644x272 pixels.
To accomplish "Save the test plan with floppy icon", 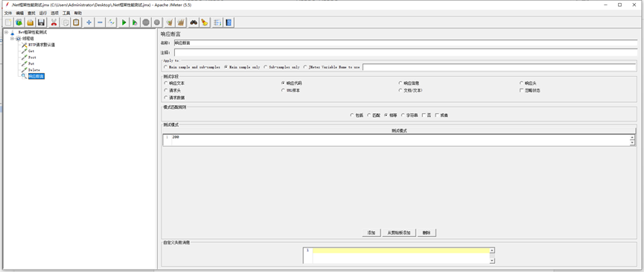I will coord(41,22).
